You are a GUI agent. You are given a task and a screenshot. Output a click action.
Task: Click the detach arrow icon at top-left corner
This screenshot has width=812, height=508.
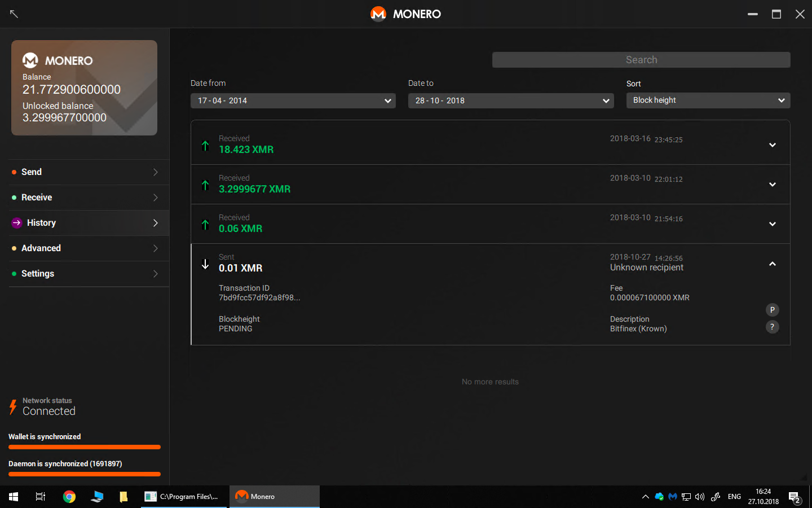coord(14,14)
